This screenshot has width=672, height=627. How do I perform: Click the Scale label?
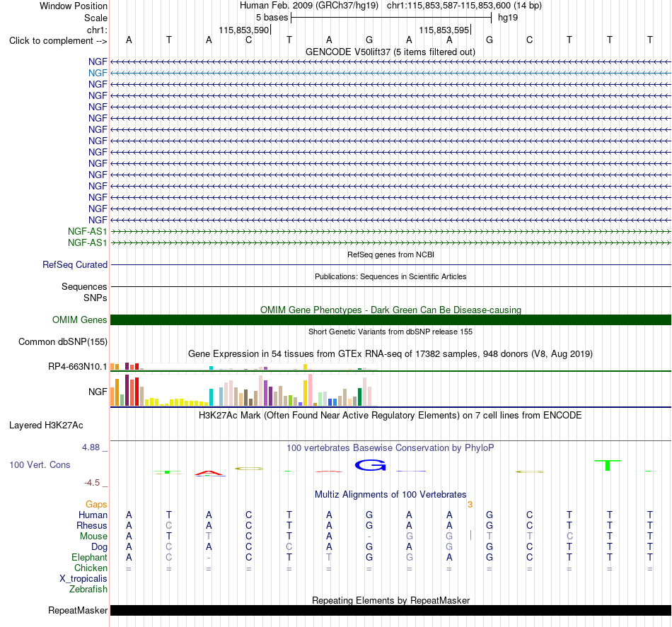[x=95, y=18]
